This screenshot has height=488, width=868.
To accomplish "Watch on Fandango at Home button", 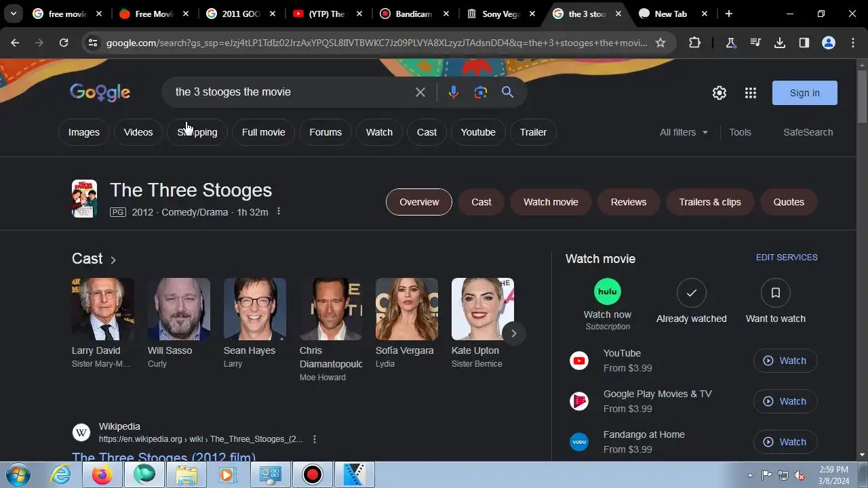I will (785, 442).
